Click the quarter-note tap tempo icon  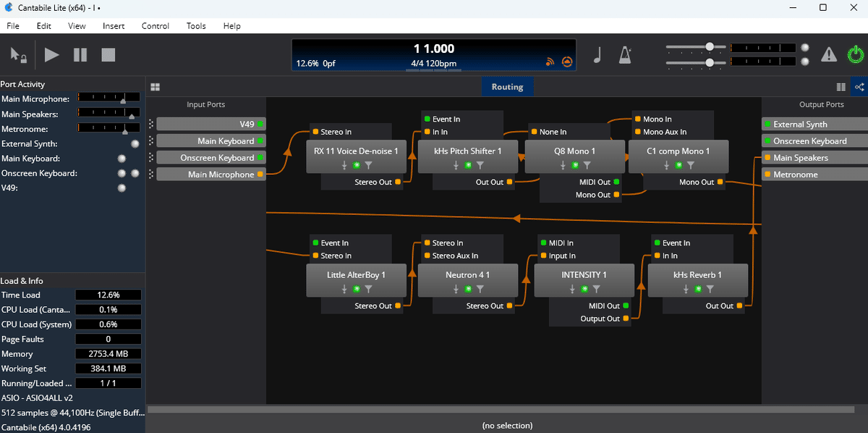[597, 54]
